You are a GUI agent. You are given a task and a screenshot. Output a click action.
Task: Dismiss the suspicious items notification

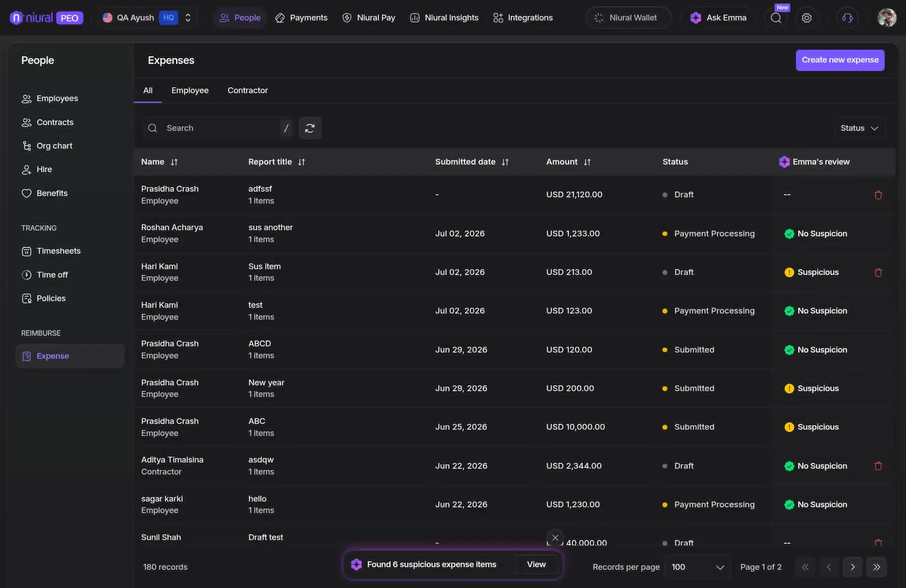[x=555, y=538]
